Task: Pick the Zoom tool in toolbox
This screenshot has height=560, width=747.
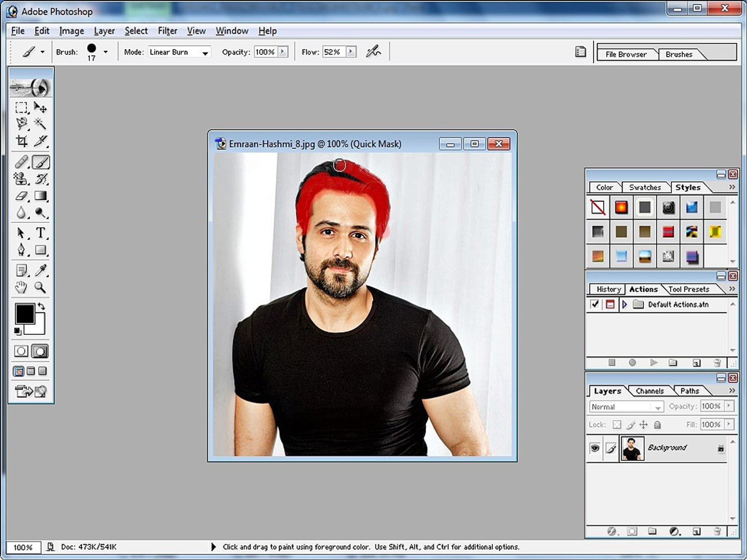Action: point(40,287)
